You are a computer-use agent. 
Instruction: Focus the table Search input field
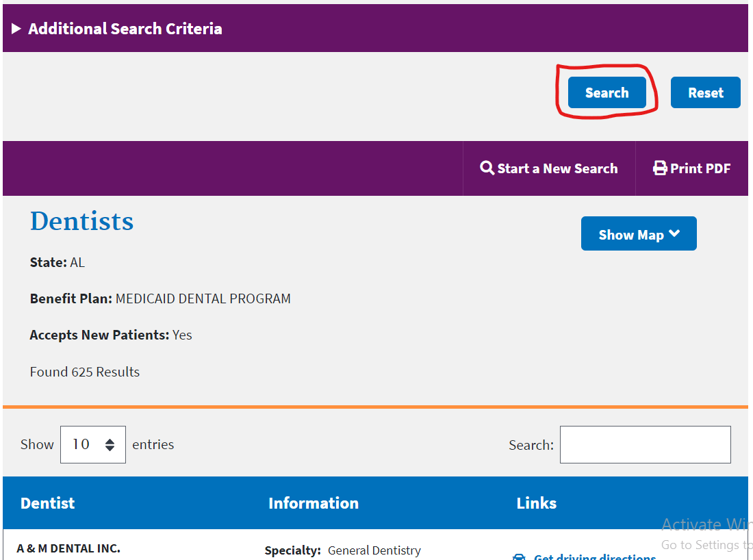pyautogui.click(x=645, y=444)
